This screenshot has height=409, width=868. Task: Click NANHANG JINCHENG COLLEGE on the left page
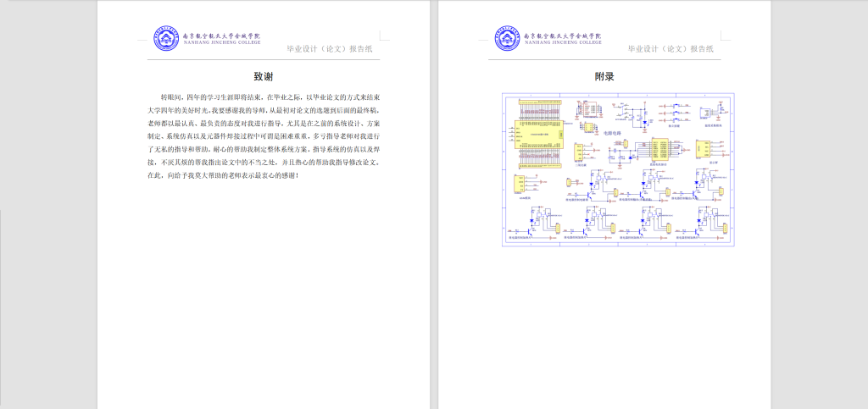click(x=221, y=42)
